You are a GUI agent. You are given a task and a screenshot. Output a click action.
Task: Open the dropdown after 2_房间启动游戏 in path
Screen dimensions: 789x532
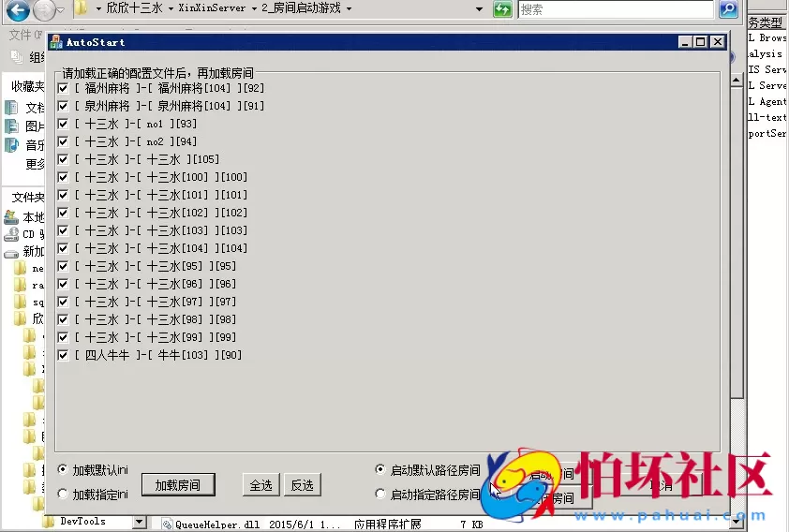pyautogui.click(x=350, y=8)
